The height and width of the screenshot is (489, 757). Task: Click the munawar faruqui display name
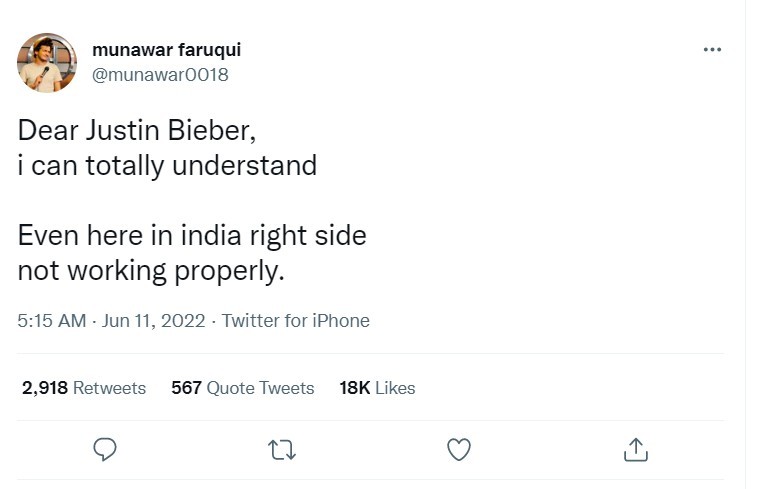[166, 49]
